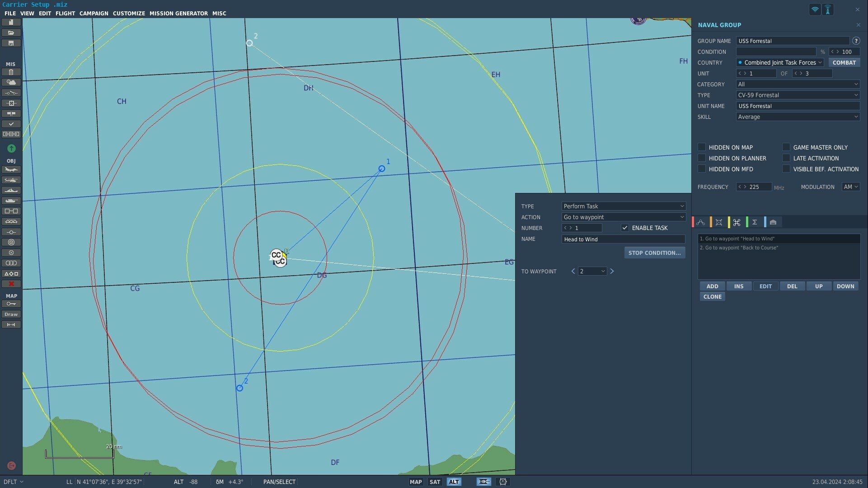This screenshot has height=488, width=868.
Task: Open the Action dropdown showing Go to waypoint
Action: tap(624, 217)
